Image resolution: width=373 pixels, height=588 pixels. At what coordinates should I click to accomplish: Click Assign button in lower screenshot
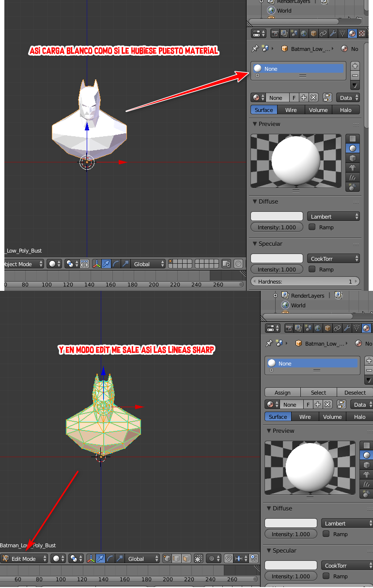[x=282, y=392]
